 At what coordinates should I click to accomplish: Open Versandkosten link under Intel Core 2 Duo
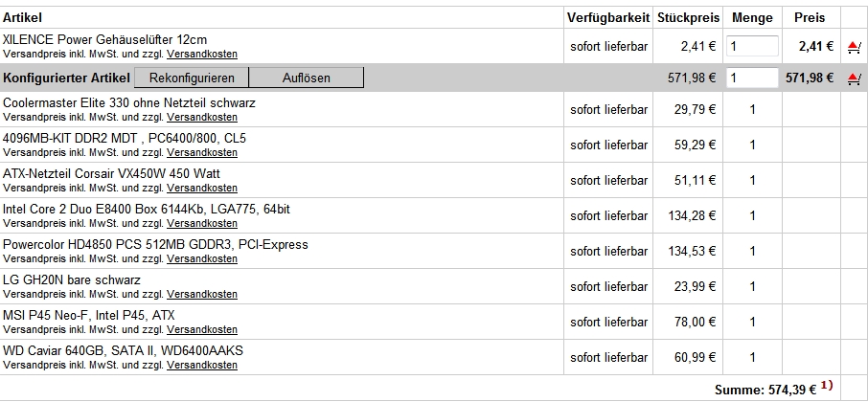pos(202,223)
